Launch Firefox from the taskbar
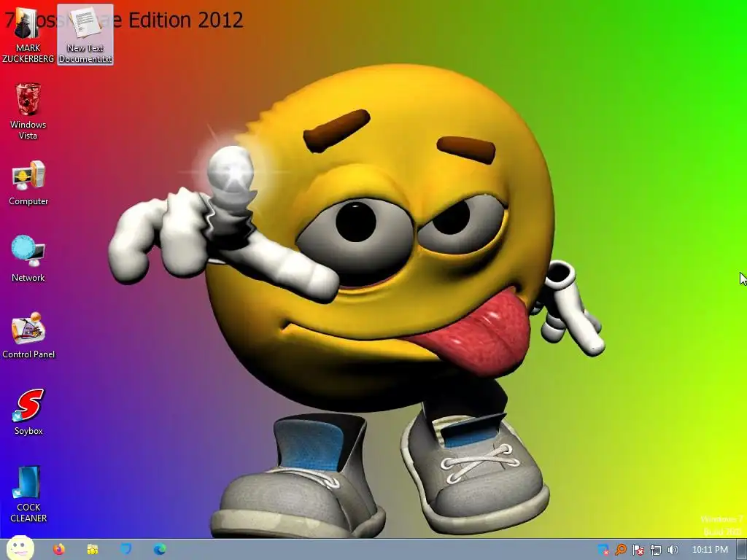 59,550
